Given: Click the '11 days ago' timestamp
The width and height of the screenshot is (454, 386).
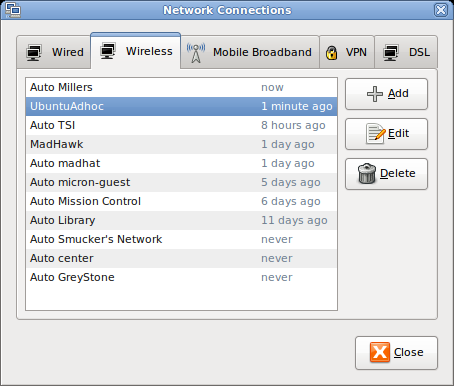Looking at the screenshot, I should tap(294, 220).
